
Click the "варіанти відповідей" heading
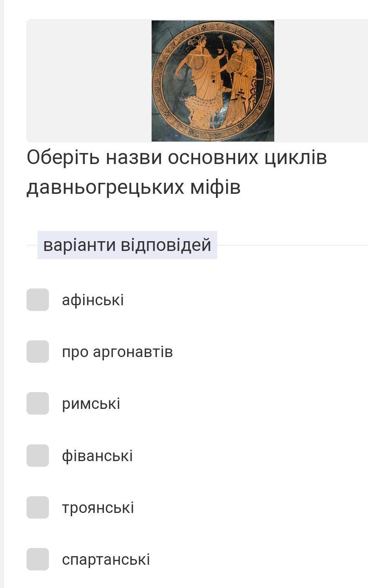(127, 245)
